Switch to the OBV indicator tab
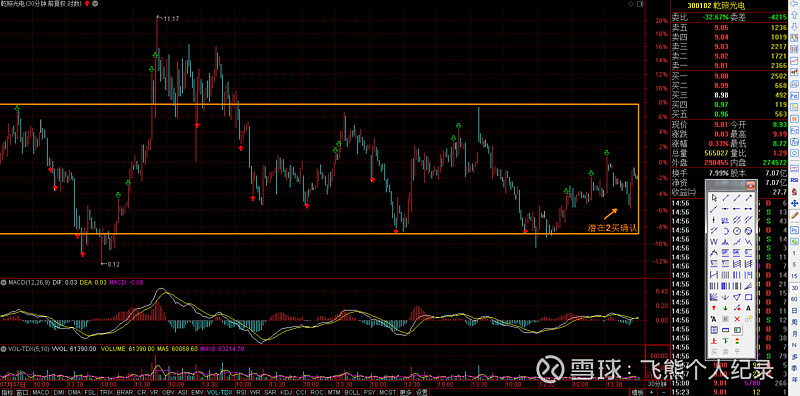800x396 pixels. tap(167, 392)
